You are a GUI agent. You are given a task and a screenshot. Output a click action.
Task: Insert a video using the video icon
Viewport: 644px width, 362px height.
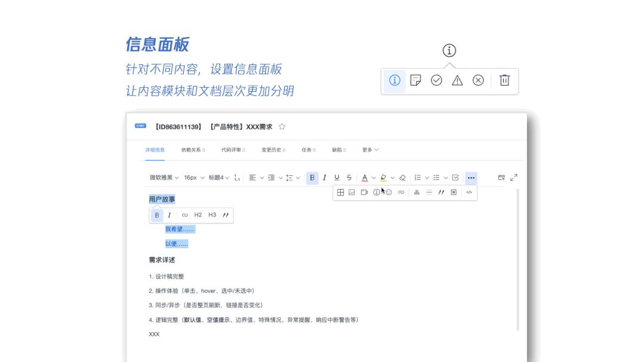(365, 193)
